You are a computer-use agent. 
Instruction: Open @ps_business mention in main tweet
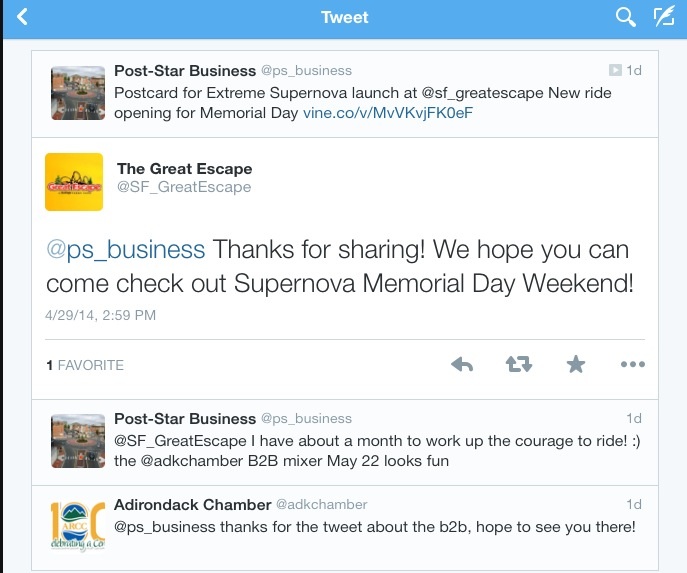pyautogui.click(x=125, y=249)
